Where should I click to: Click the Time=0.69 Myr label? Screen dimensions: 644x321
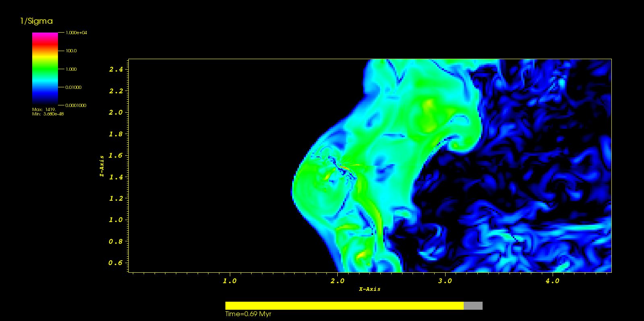248,314
